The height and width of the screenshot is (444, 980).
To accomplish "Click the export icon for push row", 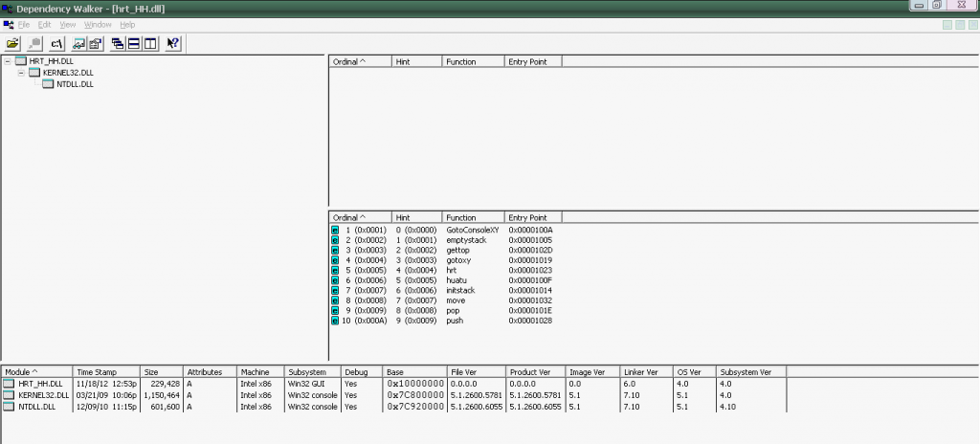I will pyautogui.click(x=335, y=321).
